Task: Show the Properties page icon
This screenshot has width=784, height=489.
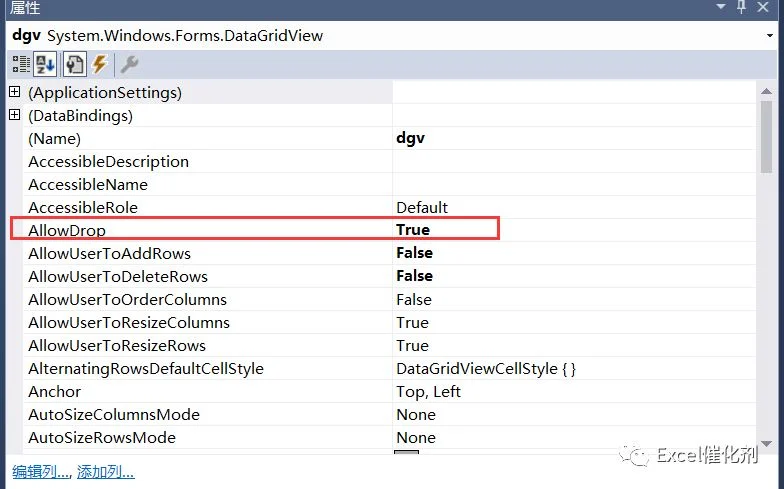Action: click(74, 64)
